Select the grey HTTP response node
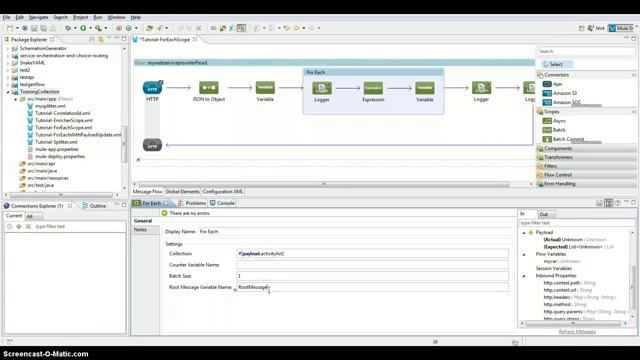Screen dimensions: 640x360 pyautogui.click(x=152, y=145)
